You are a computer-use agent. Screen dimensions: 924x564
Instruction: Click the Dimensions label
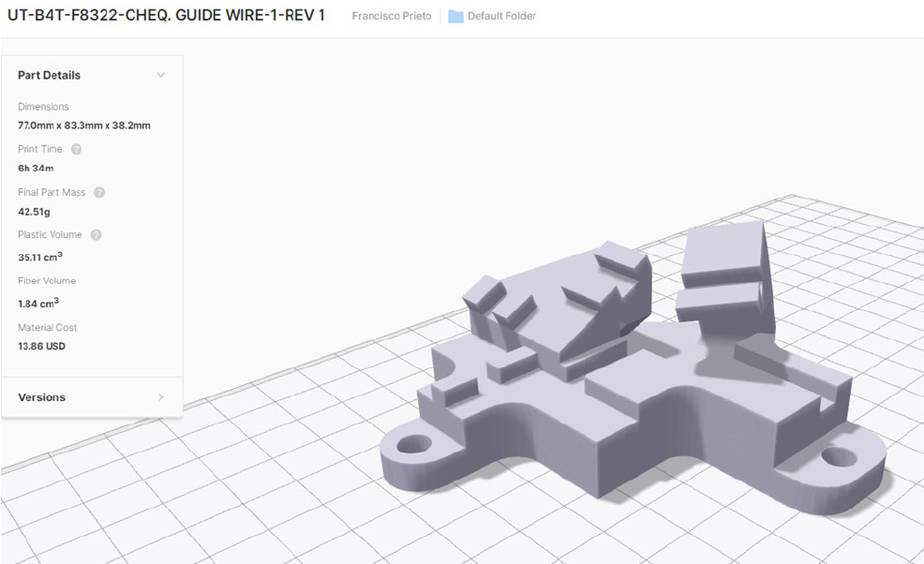(43, 107)
